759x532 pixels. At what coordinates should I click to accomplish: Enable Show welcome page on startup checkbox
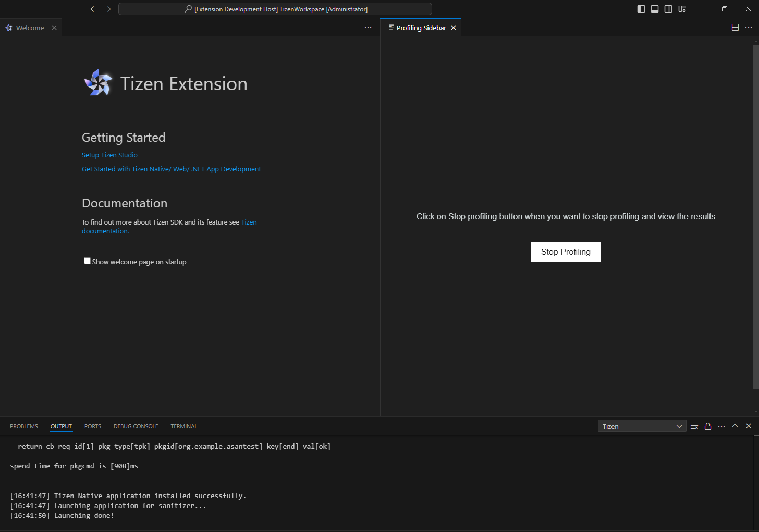click(88, 261)
